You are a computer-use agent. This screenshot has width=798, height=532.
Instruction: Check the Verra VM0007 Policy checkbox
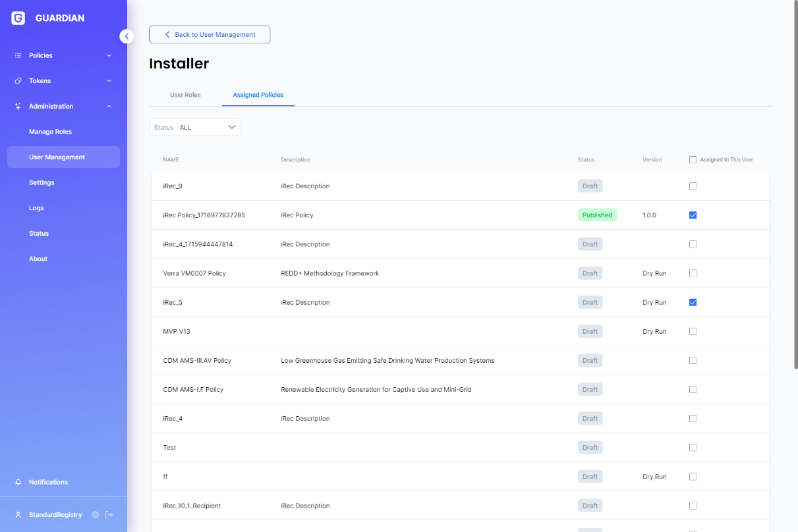[693, 273]
